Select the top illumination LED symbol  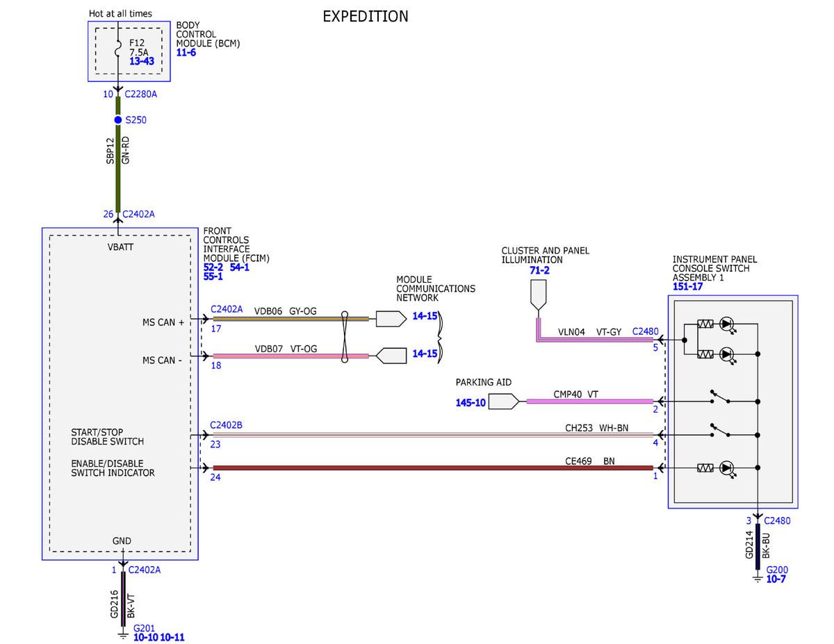728,324
